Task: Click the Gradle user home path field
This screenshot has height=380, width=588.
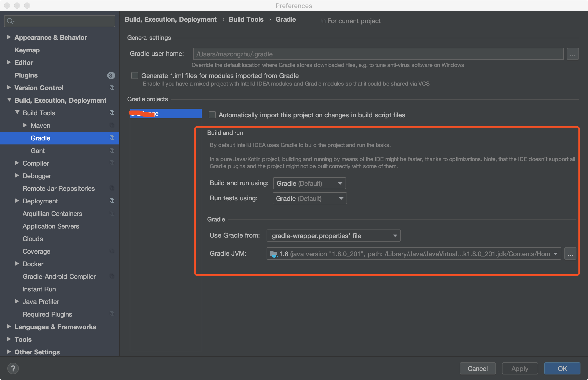Action: point(378,54)
